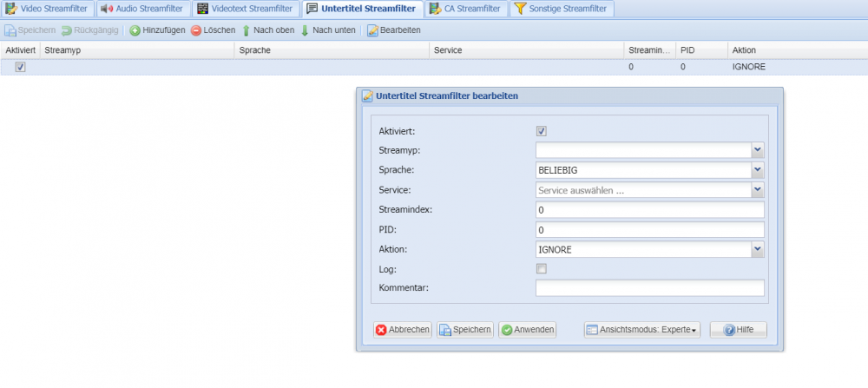This screenshot has width=868, height=388.
Task: Move the row down with Nach unten
Action: click(328, 30)
